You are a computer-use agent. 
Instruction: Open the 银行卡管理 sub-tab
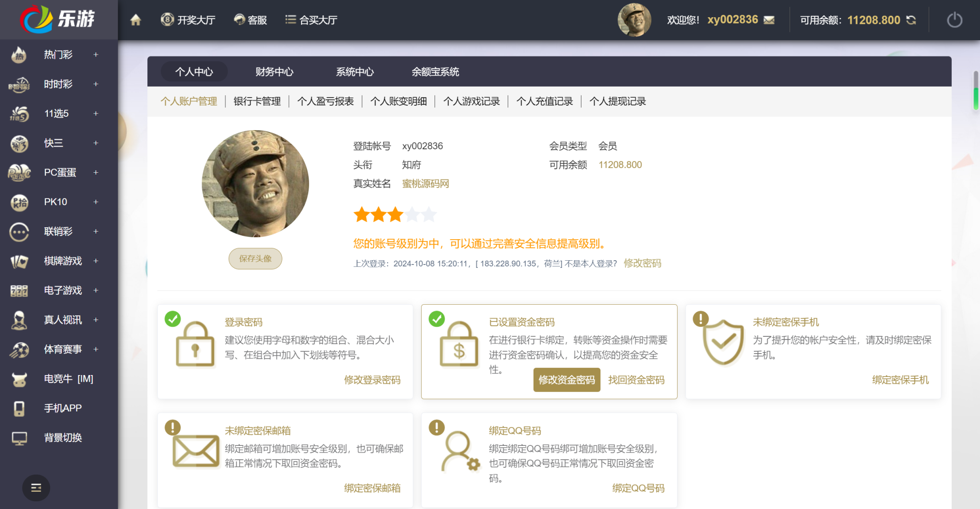click(257, 101)
